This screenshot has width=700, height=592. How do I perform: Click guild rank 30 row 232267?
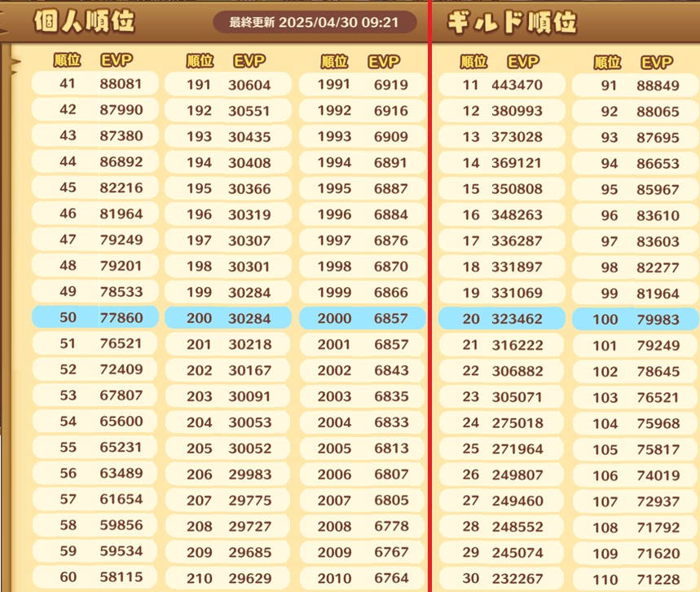pyautogui.click(x=502, y=579)
